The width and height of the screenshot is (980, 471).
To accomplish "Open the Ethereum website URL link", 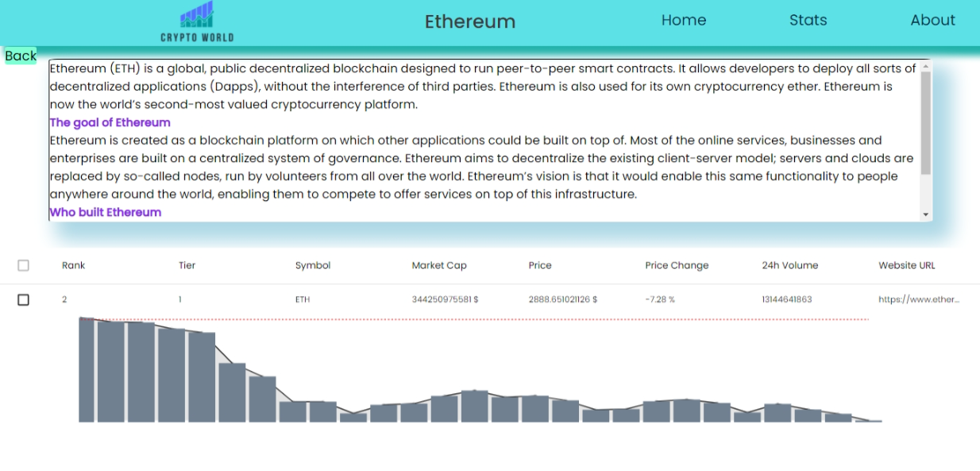I will 919,299.
